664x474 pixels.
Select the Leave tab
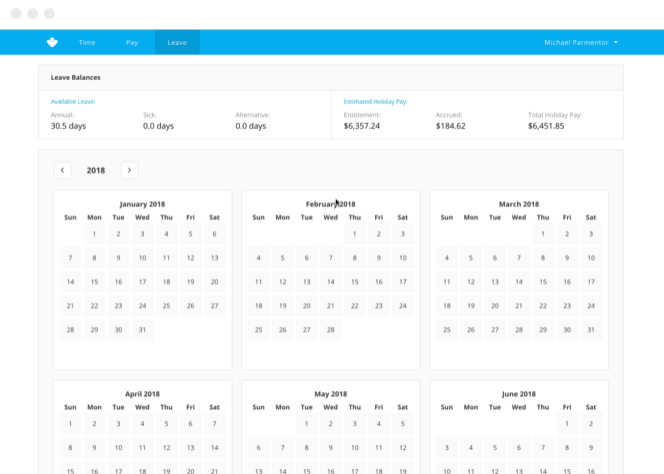pos(177,42)
